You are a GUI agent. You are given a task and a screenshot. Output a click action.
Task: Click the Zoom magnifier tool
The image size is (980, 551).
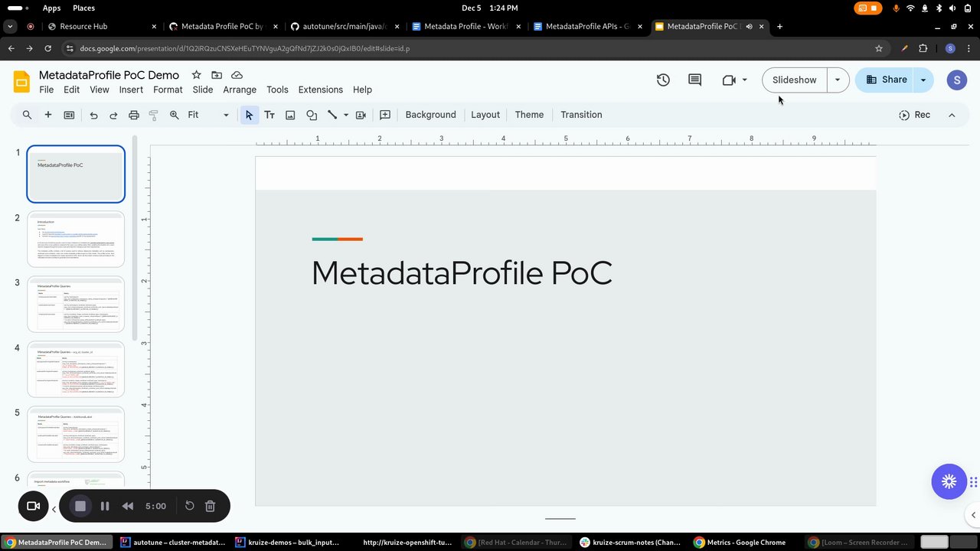click(x=175, y=115)
